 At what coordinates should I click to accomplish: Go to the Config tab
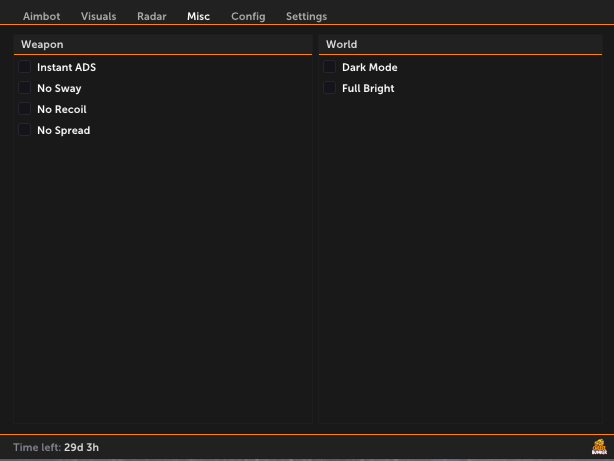point(248,16)
